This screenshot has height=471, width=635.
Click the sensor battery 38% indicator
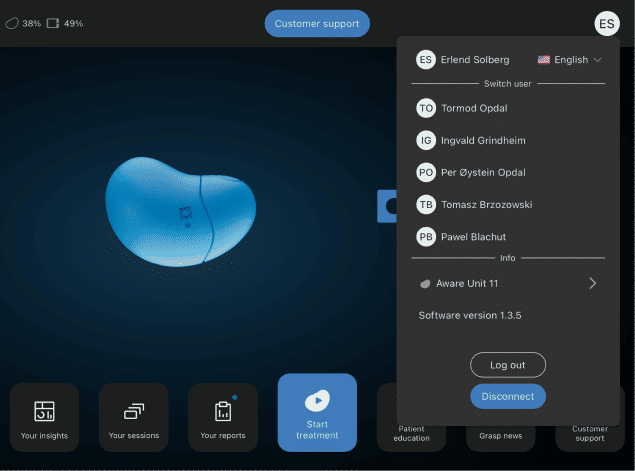point(23,23)
